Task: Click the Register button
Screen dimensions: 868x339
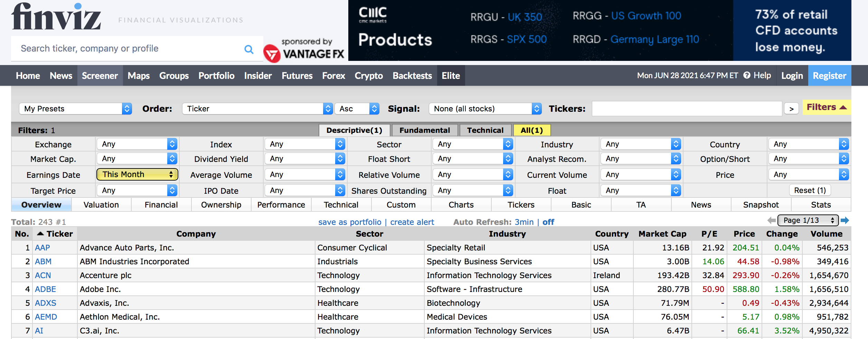Action: (x=829, y=75)
